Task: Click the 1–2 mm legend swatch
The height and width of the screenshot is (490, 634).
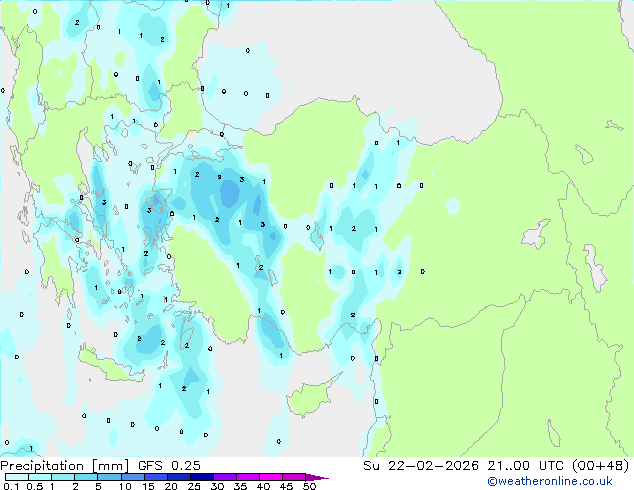Action: [x=63, y=477]
